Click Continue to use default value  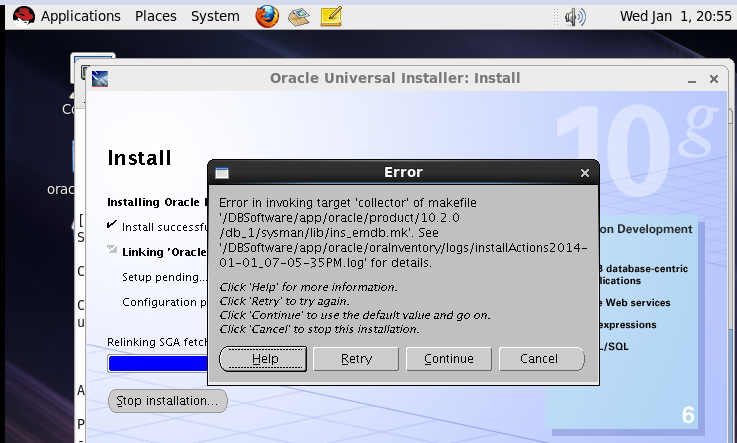[x=448, y=359]
